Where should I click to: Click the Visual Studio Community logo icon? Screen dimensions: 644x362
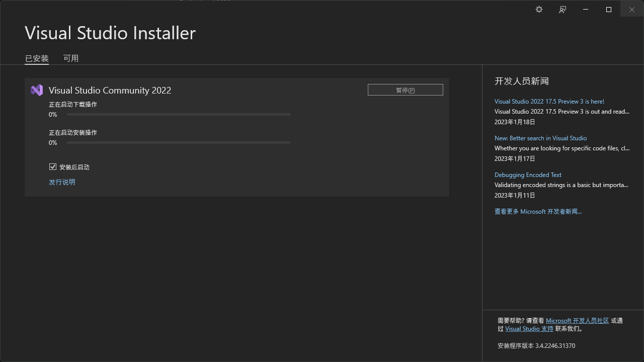(37, 90)
